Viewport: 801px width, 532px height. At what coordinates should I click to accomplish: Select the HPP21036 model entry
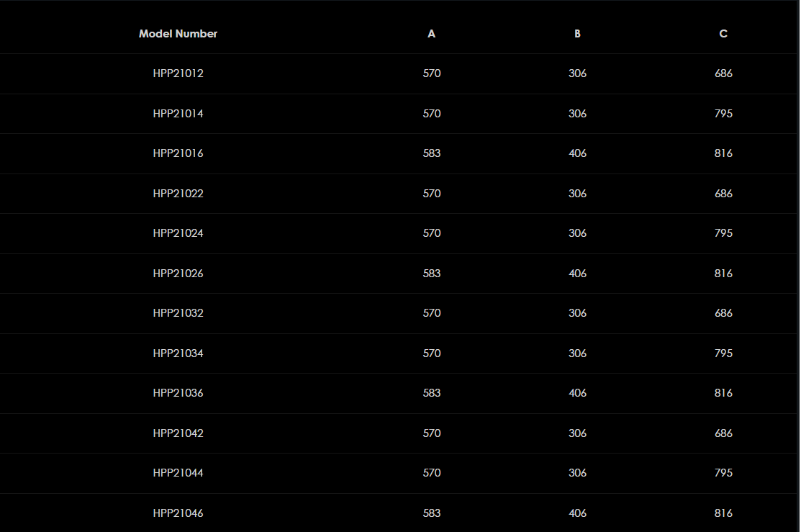tap(178, 393)
